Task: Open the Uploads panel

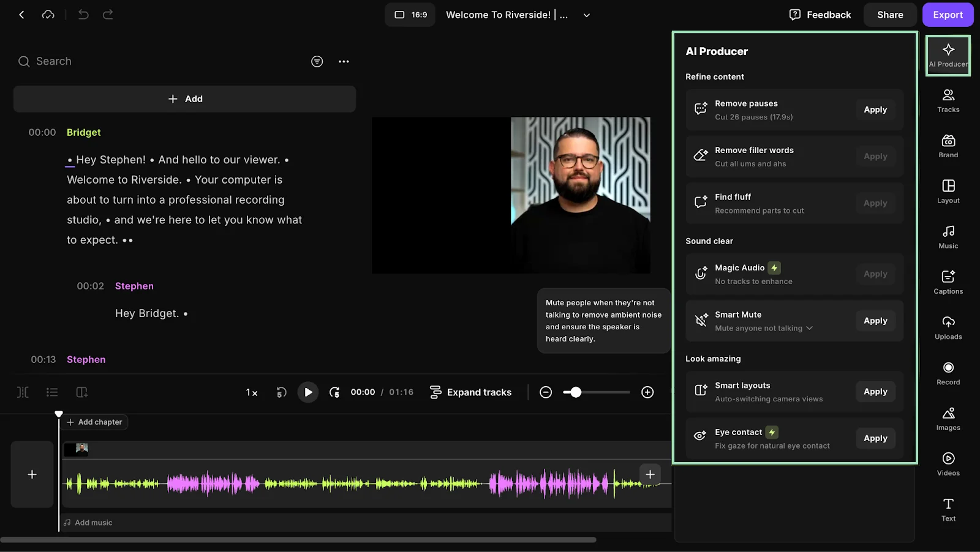Action: tap(948, 327)
